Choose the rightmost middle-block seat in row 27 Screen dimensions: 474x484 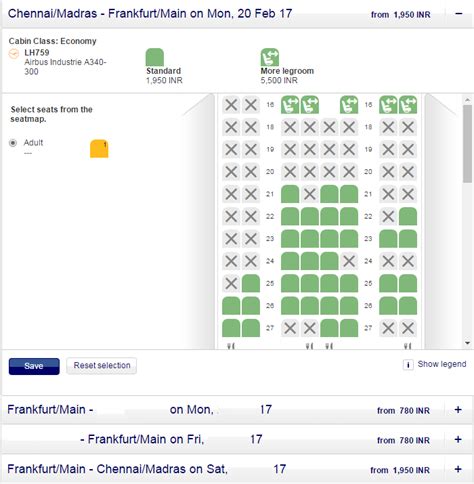coord(349,328)
